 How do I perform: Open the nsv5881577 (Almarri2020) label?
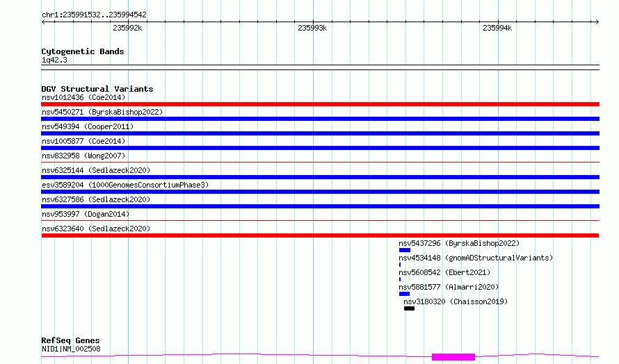[x=449, y=287]
